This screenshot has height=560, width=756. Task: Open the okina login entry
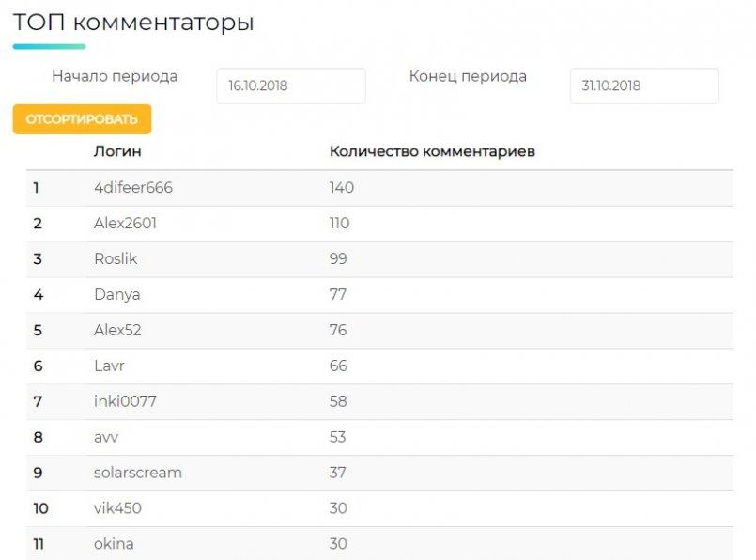click(114, 544)
